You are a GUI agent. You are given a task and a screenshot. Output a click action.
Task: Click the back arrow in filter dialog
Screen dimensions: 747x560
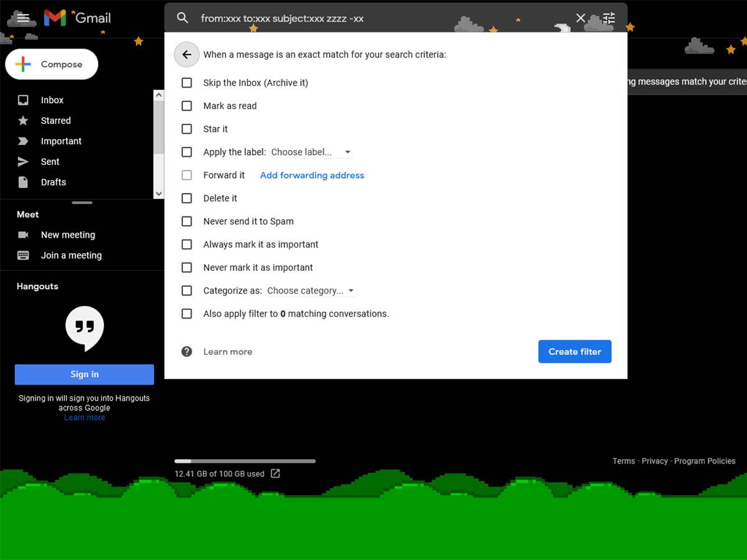pos(187,55)
